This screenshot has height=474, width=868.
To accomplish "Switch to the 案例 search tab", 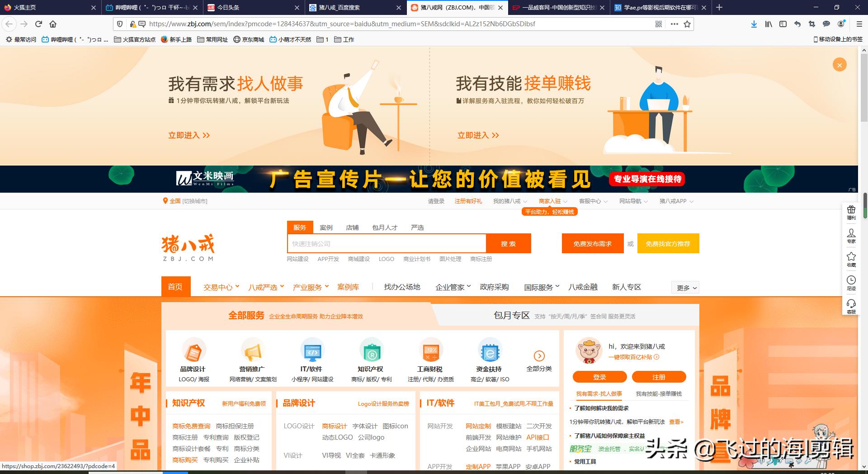I will click(x=326, y=227).
